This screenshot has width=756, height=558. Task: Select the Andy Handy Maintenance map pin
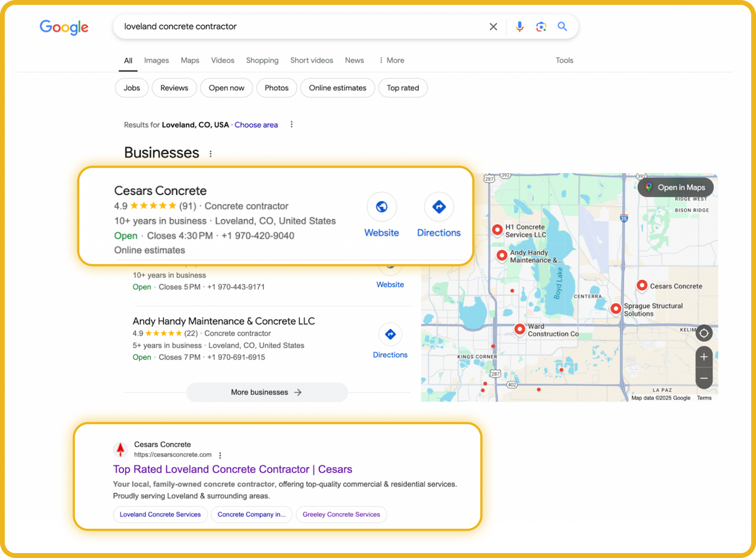[x=502, y=256]
